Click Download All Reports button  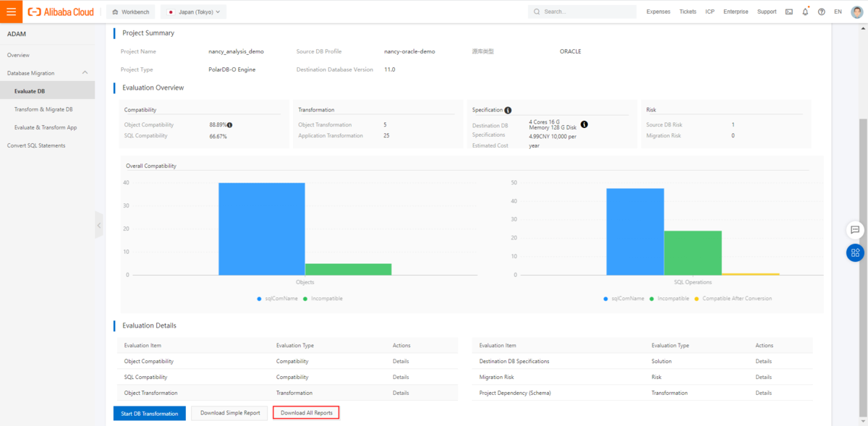307,413
